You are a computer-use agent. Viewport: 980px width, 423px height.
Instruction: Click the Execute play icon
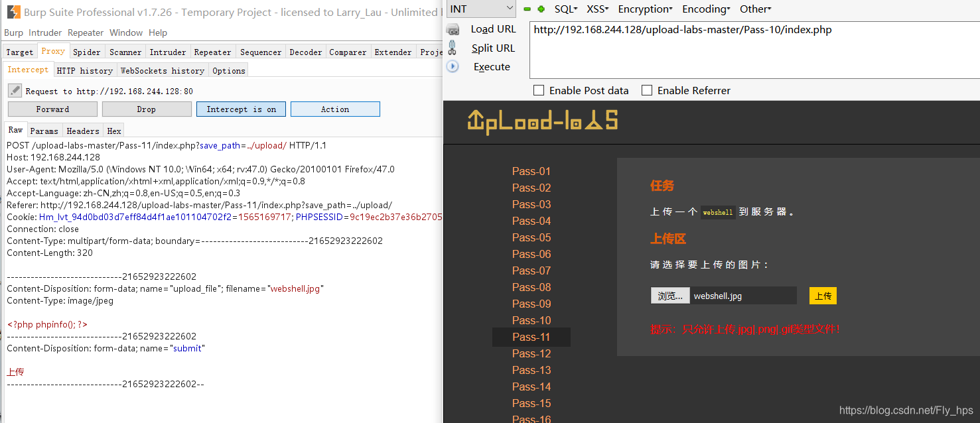453,66
